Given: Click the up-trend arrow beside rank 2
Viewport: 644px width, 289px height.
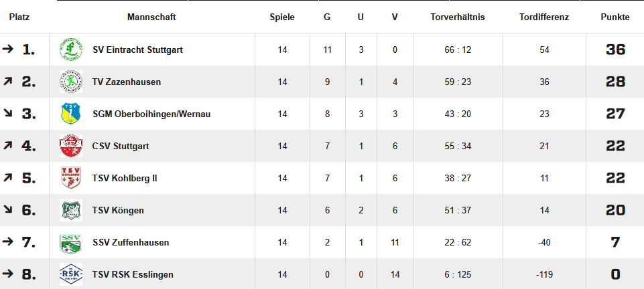Looking at the screenshot, I should pyautogui.click(x=7, y=82).
